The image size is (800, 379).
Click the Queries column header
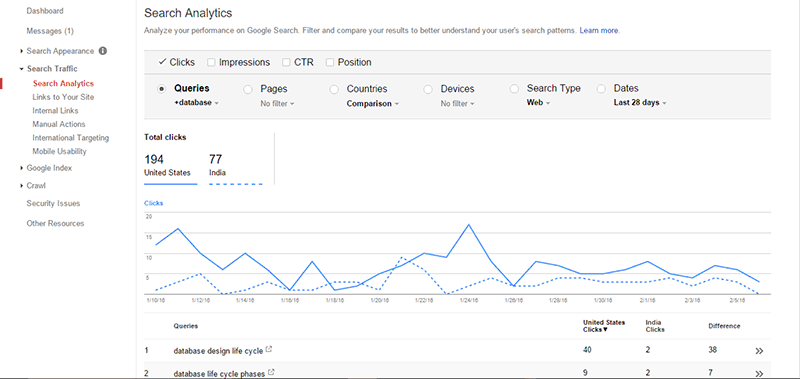pos(186,326)
